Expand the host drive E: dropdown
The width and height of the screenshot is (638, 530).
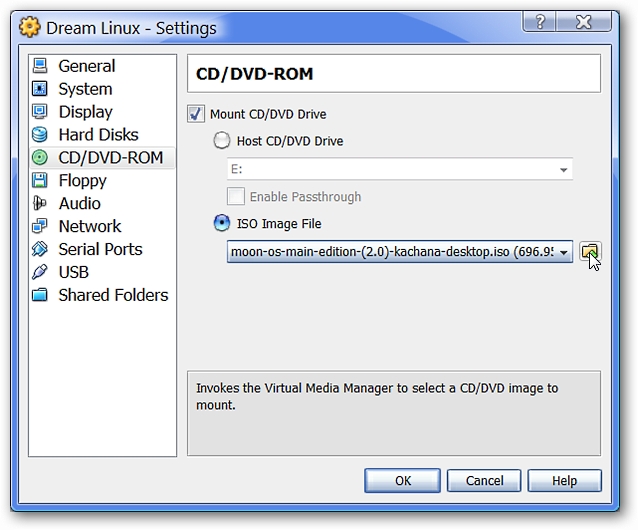pos(400,169)
